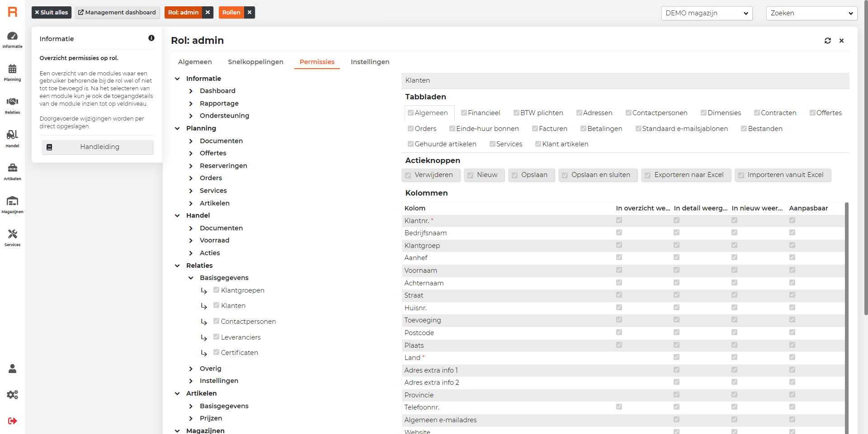Click the Aanpasbaar column header

(x=808, y=208)
